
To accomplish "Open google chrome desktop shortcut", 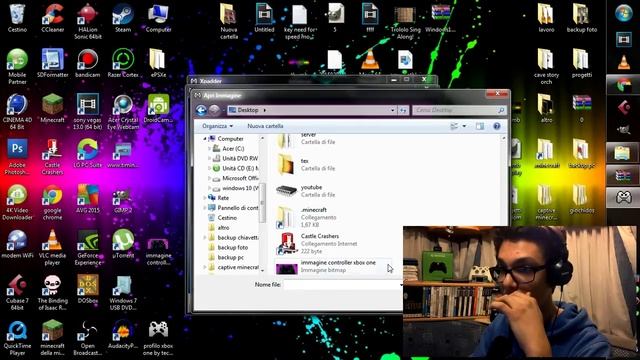I will [x=53, y=202].
